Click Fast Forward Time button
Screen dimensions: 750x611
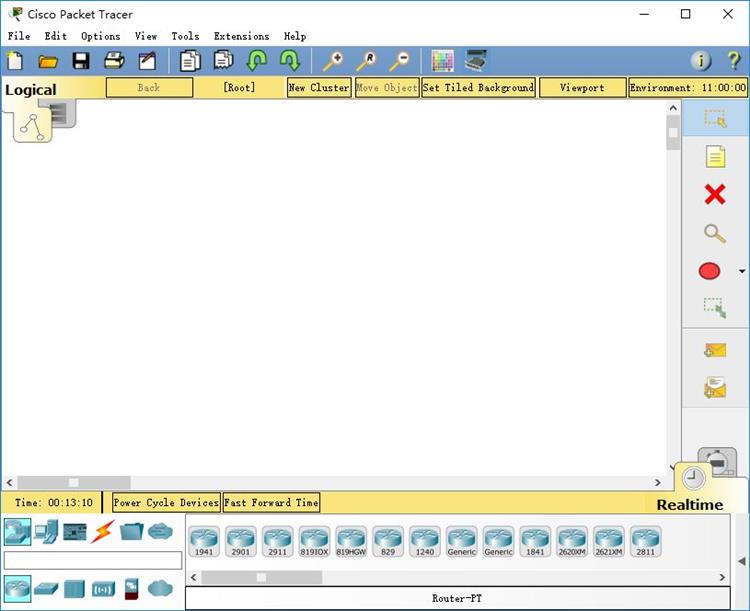tap(271, 502)
